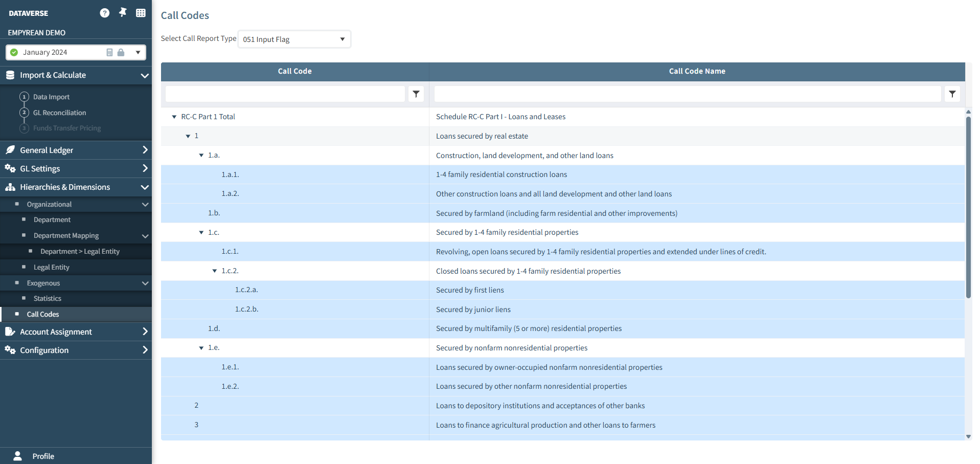
Task: Collapse tree row 1
Action: (188, 136)
